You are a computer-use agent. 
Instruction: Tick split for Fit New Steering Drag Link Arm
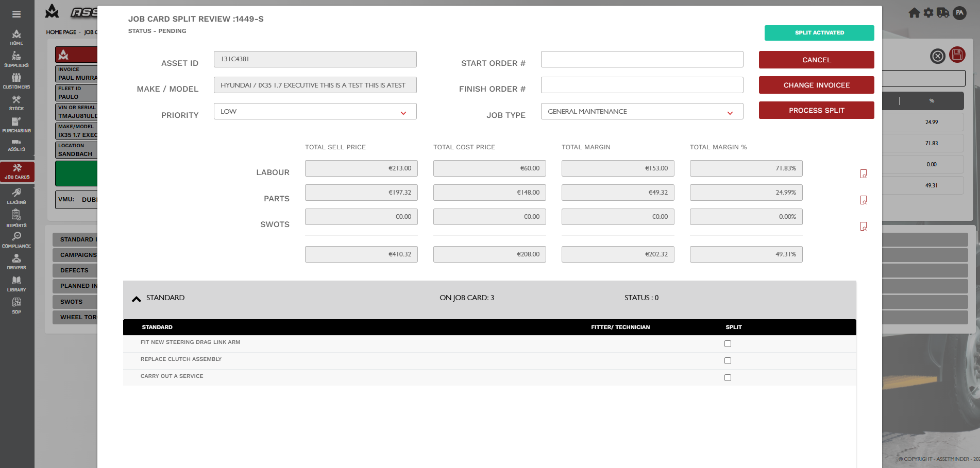point(728,343)
